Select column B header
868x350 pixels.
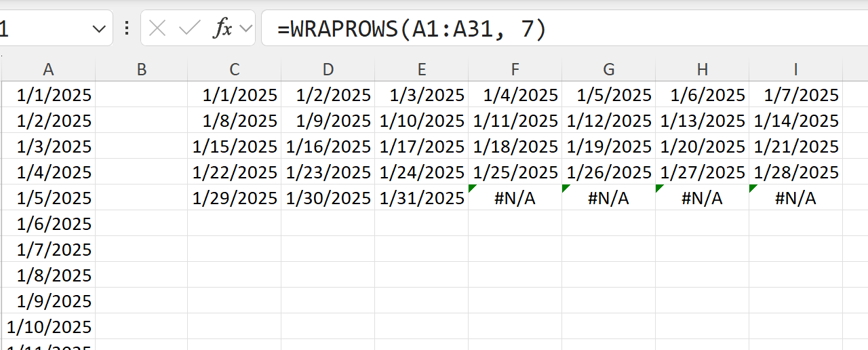click(142, 69)
